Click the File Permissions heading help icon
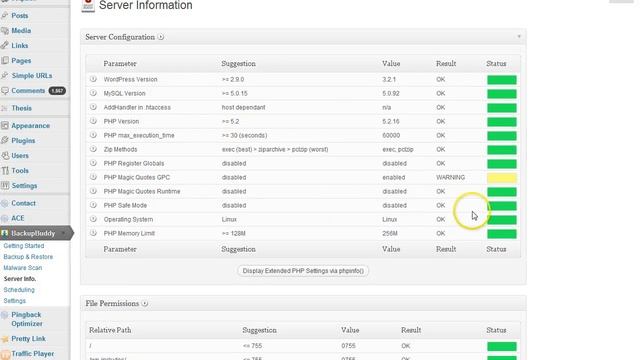 tap(144, 304)
